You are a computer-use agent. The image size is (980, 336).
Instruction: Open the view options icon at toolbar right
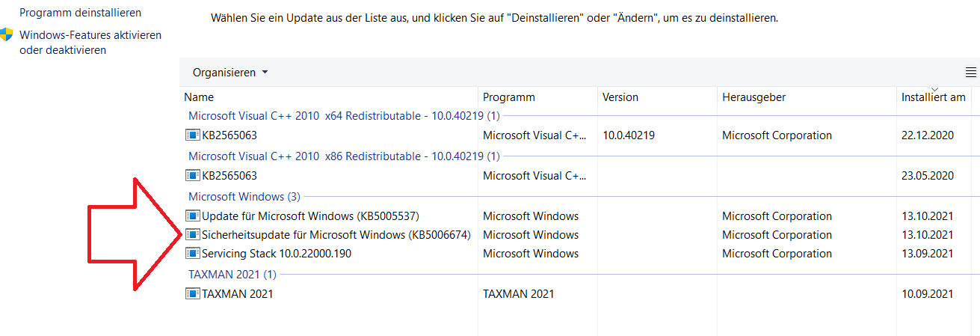(971, 73)
